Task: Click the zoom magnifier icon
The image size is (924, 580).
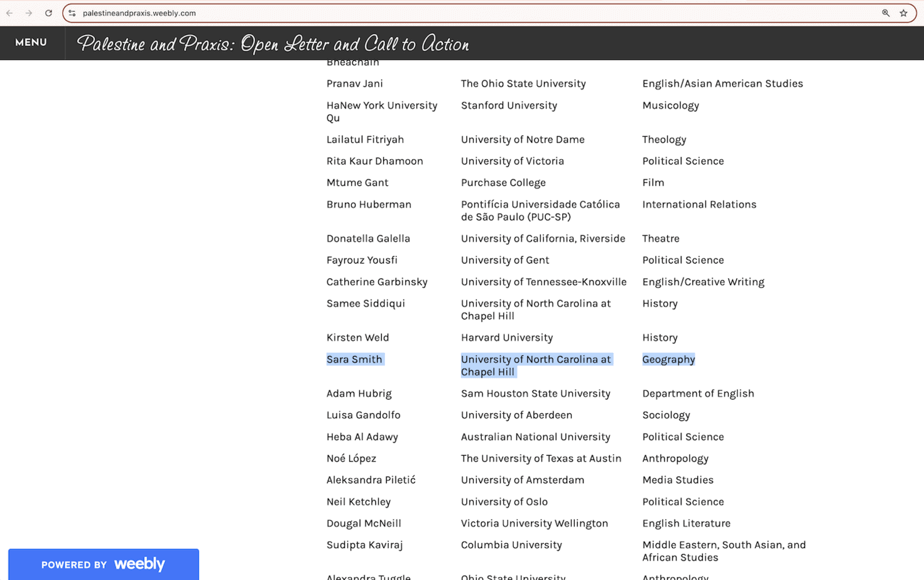Action: [886, 13]
